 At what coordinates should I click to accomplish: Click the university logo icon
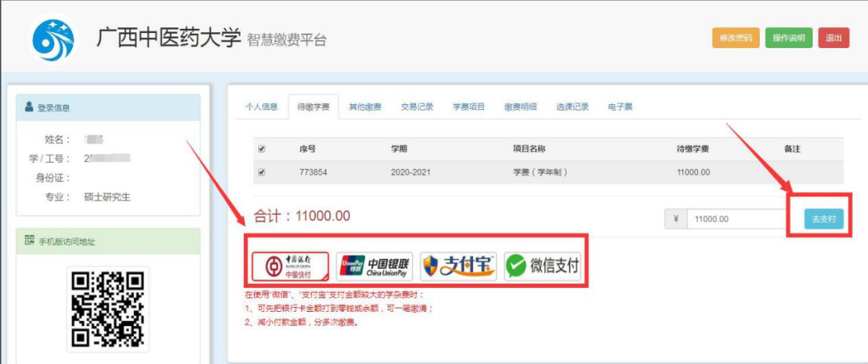[53, 38]
